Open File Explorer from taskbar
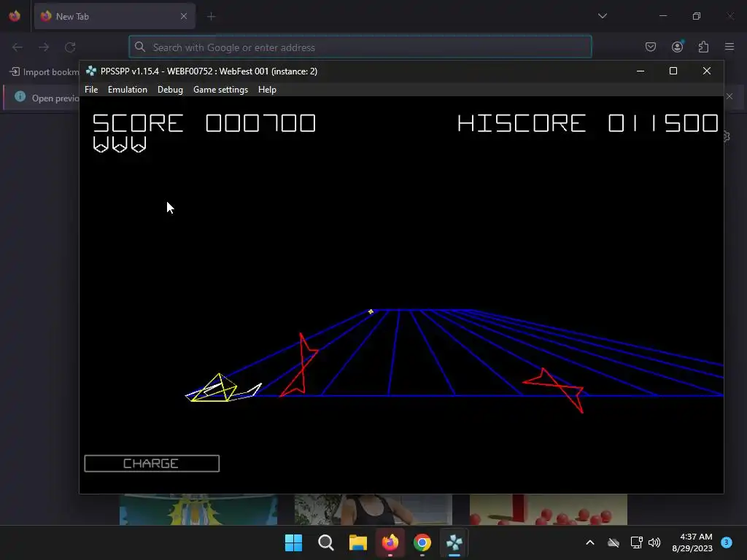 pyautogui.click(x=357, y=542)
